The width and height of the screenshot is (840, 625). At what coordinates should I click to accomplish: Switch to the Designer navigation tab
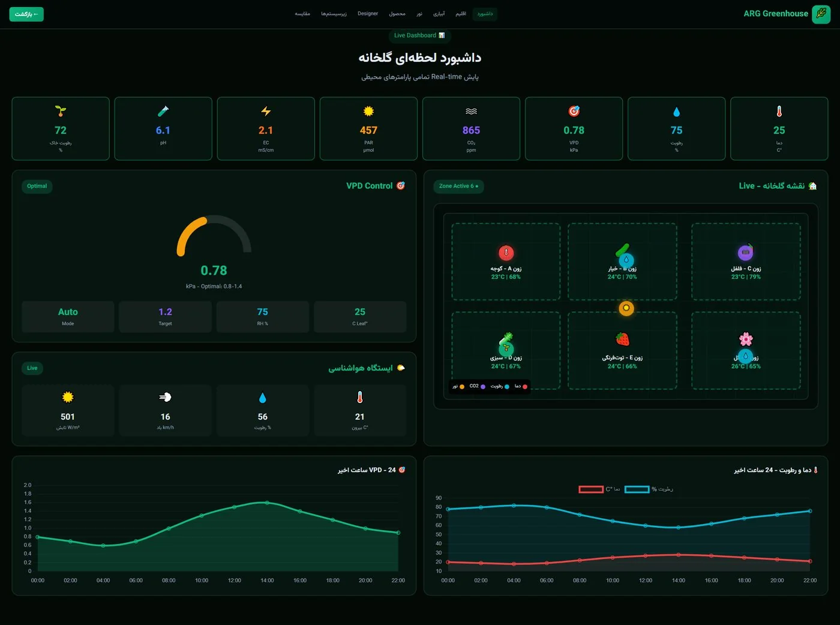368,14
